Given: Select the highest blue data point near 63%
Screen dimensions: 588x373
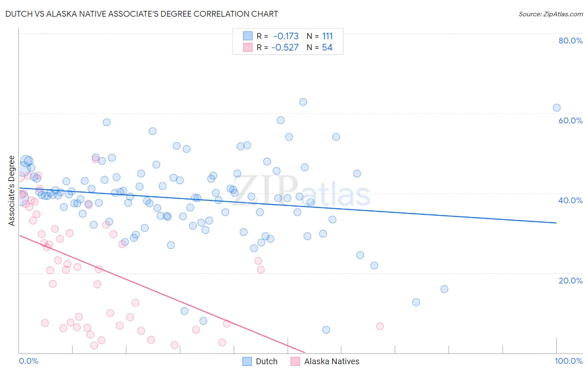Looking at the screenshot, I should click(303, 102).
